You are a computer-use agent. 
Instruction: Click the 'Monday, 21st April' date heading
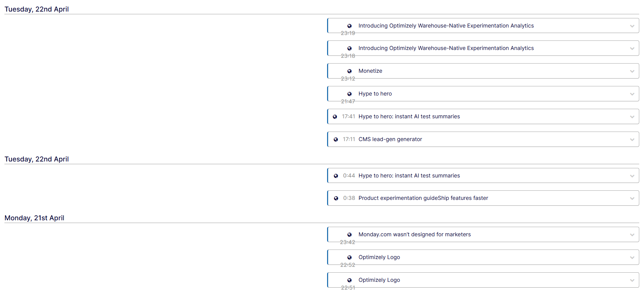point(34,218)
